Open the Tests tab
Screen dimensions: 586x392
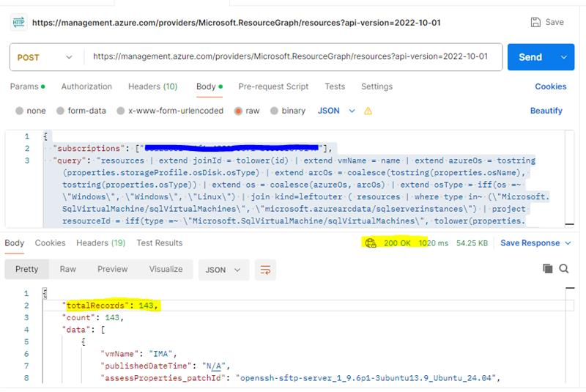tap(335, 86)
